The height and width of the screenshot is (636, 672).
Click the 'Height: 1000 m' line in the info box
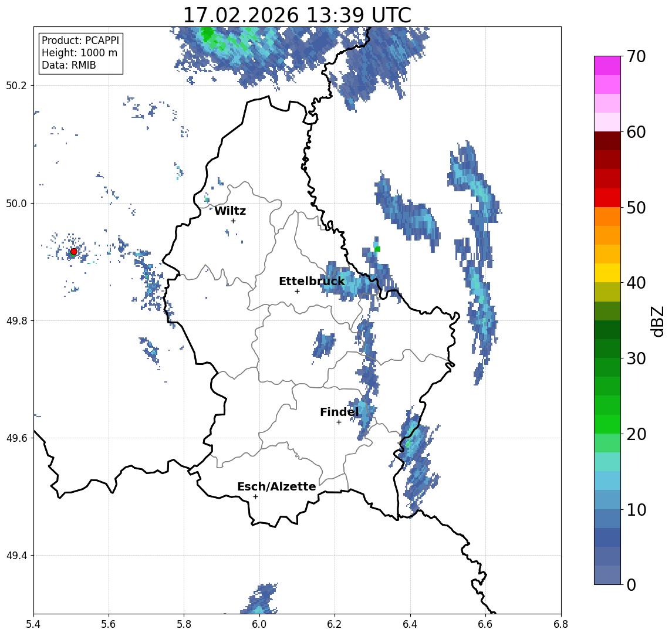coord(79,53)
